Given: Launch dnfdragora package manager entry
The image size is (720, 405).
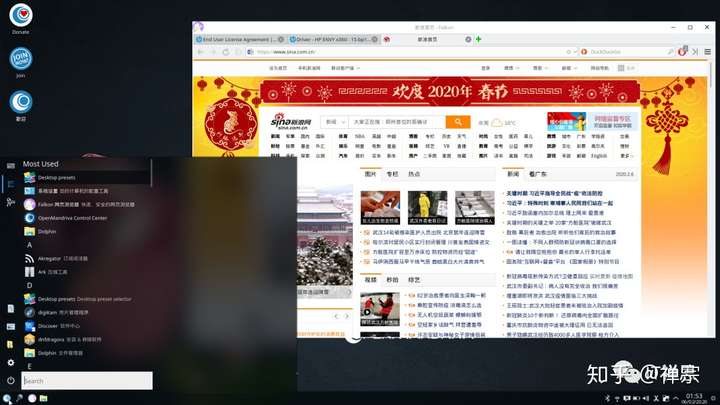Looking at the screenshot, I should click(86, 339).
